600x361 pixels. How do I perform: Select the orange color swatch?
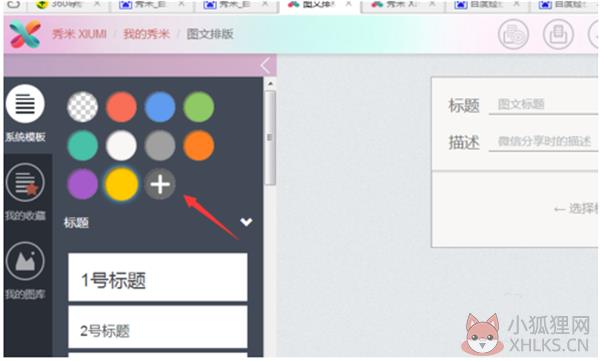[199, 145]
